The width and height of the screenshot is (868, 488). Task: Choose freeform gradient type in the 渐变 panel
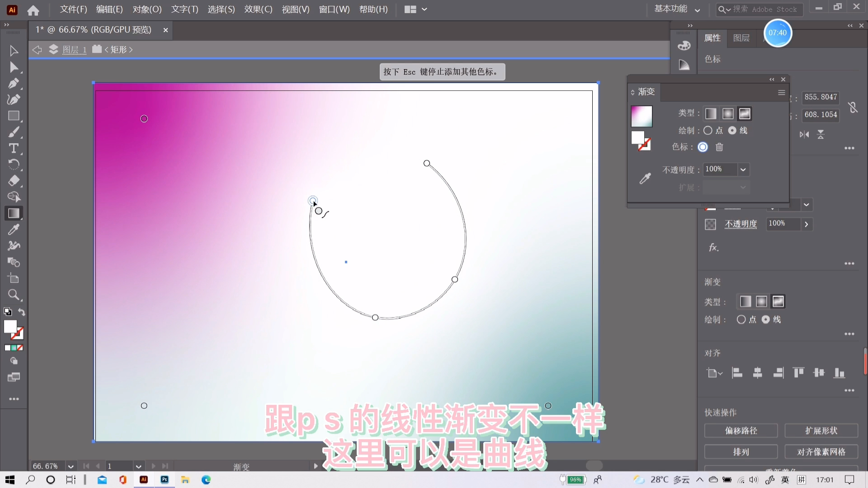point(744,113)
